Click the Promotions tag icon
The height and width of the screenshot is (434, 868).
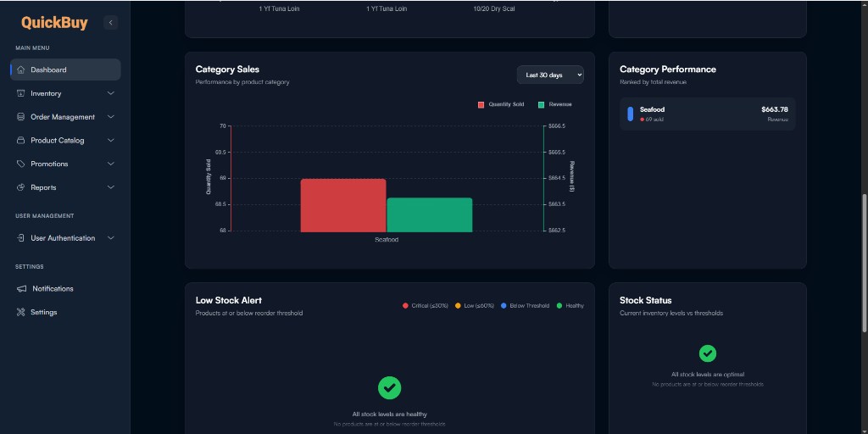(20, 164)
